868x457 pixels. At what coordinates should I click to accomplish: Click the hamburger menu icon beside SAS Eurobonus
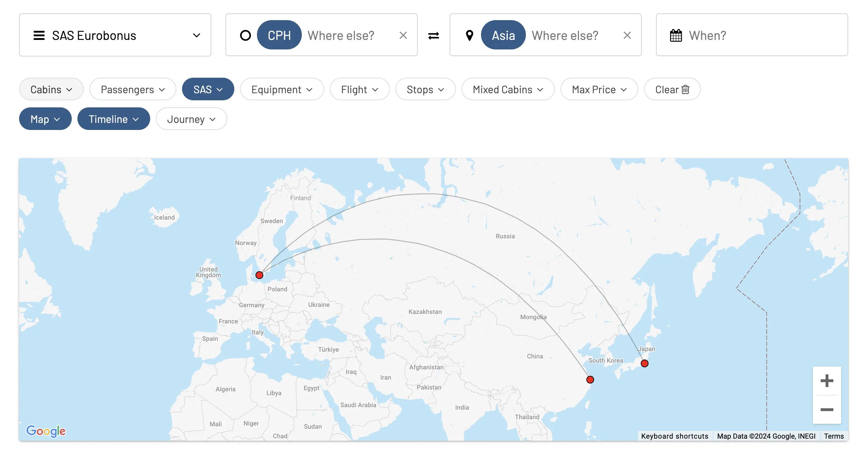pyautogui.click(x=39, y=35)
